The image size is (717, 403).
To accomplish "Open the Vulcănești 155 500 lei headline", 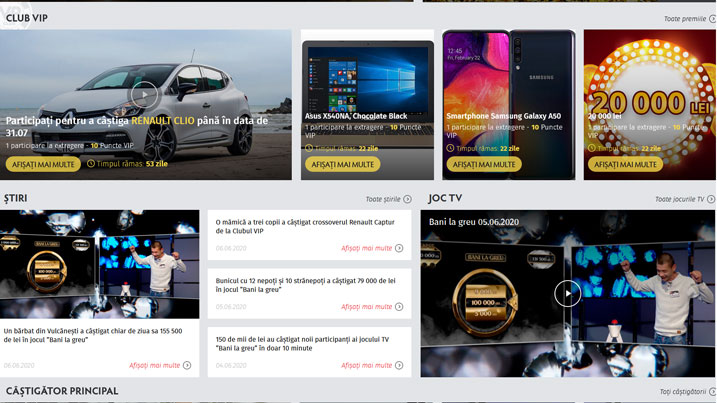I will pos(93,335).
